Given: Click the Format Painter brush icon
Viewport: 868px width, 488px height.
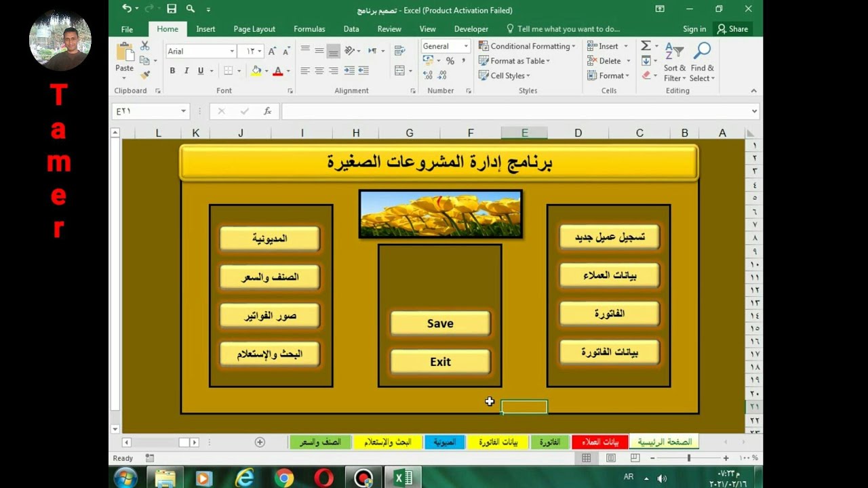Looking at the screenshot, I should 144,75.
